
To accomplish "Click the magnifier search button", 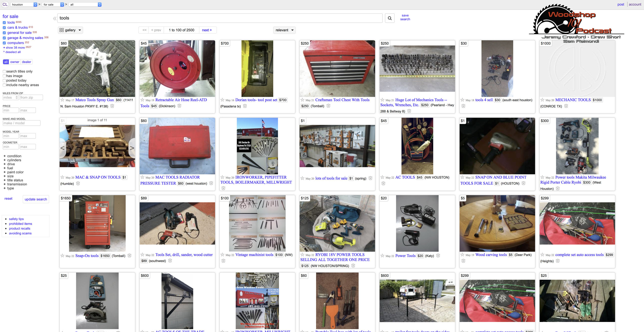I will point(389,18).
